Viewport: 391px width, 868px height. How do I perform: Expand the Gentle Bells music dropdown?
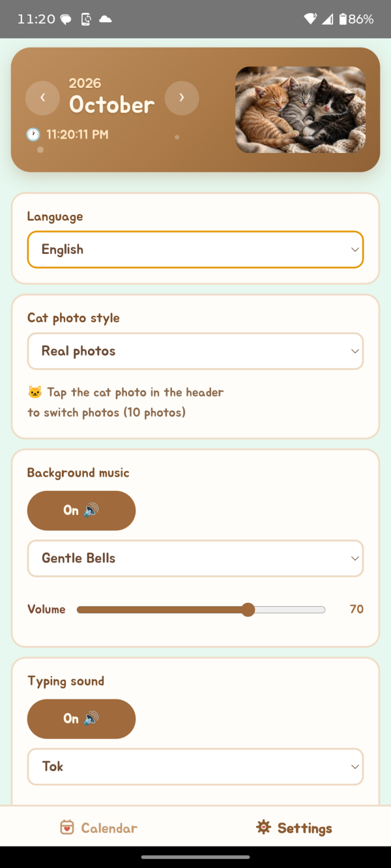195,558
